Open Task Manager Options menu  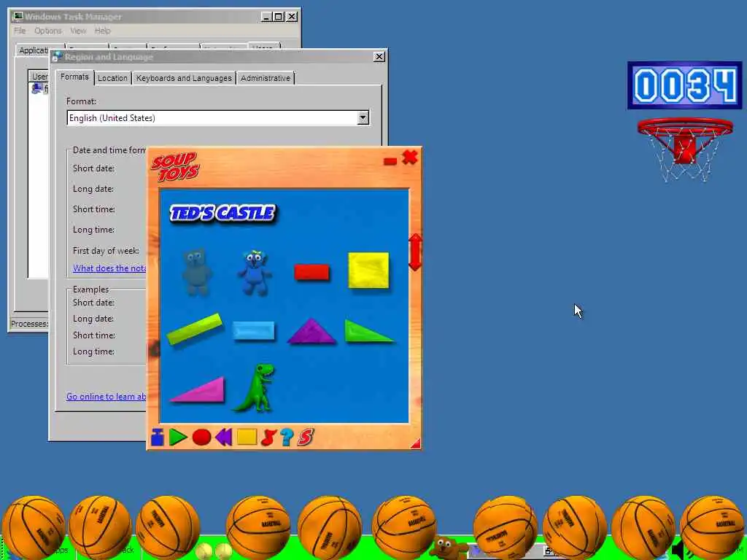pyautogui.click(x=47, y=31)
